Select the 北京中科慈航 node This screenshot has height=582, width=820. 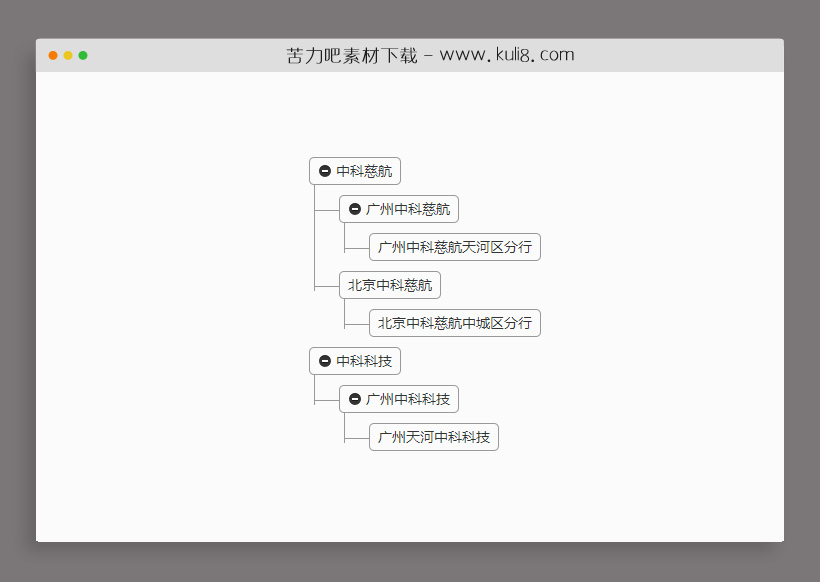389,285
